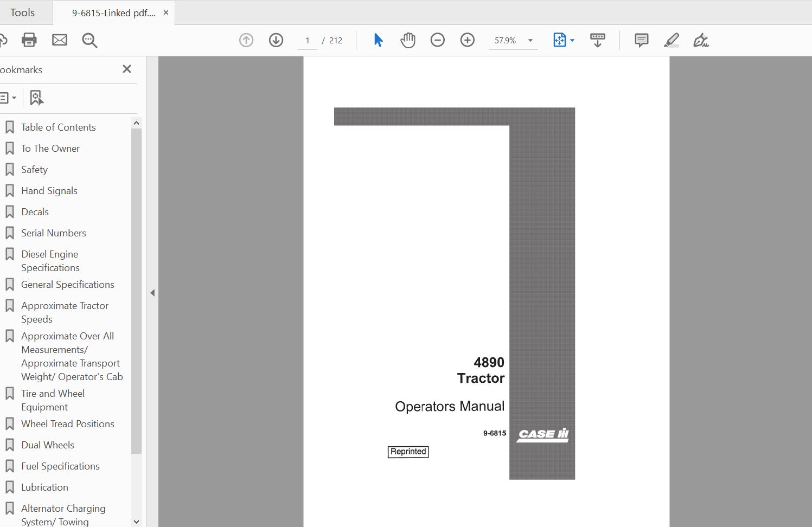812x527 pixels.
Task: Open the zoom level dropdown
Action: point(530,41)
